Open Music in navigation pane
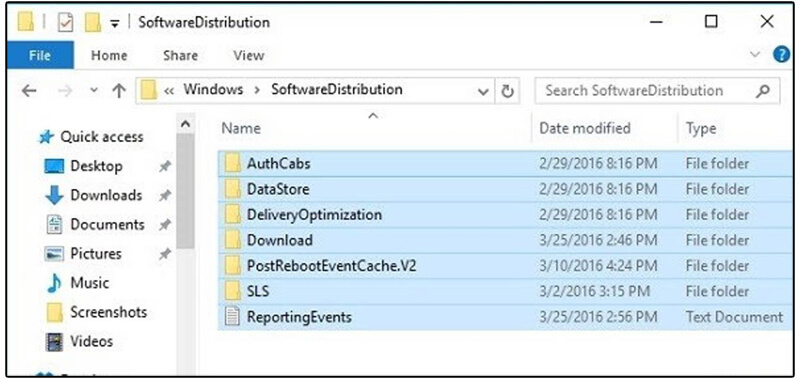The image size is (800, 379). point(78,283)
